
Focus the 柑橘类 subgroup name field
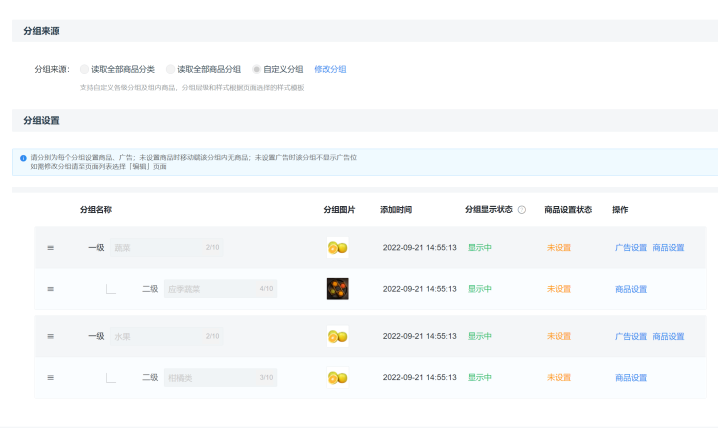(x=220, y=378)
